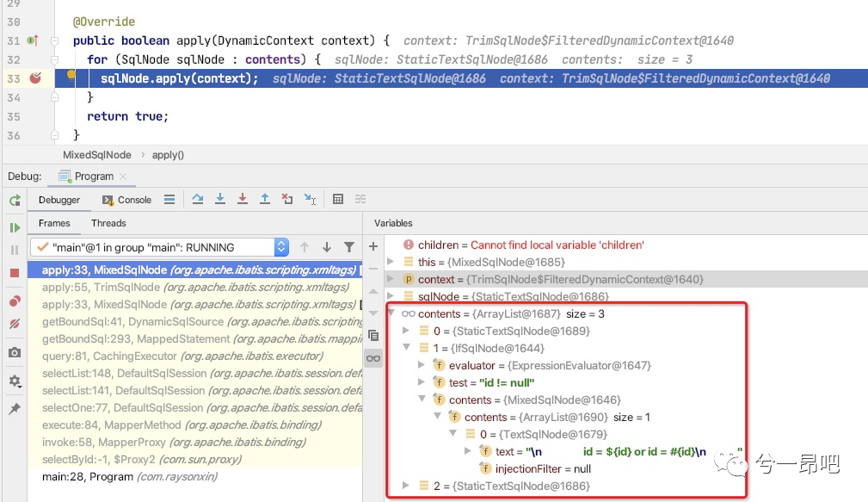Image resolution: width=868 pixels, height=502 pixels.
Task: Switch to the Console tab
Action: (x=126, y=200)
